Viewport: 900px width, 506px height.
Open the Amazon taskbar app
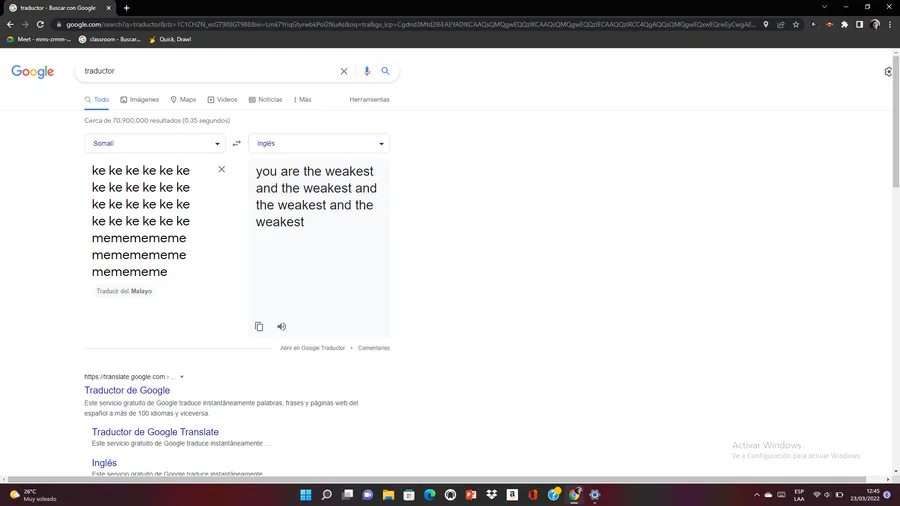click(512, 495)
